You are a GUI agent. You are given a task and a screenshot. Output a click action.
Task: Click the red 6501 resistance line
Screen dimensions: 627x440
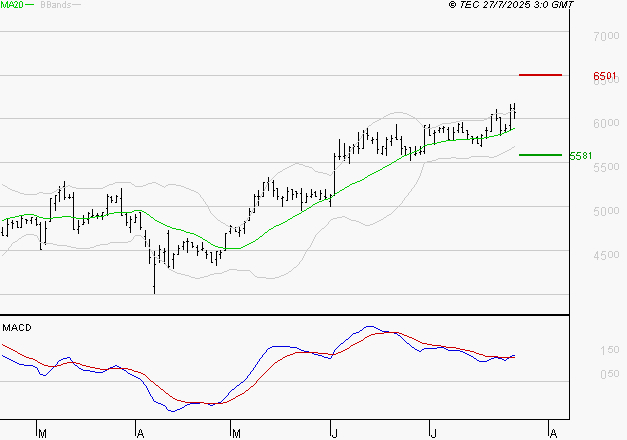tap(540, 75)
